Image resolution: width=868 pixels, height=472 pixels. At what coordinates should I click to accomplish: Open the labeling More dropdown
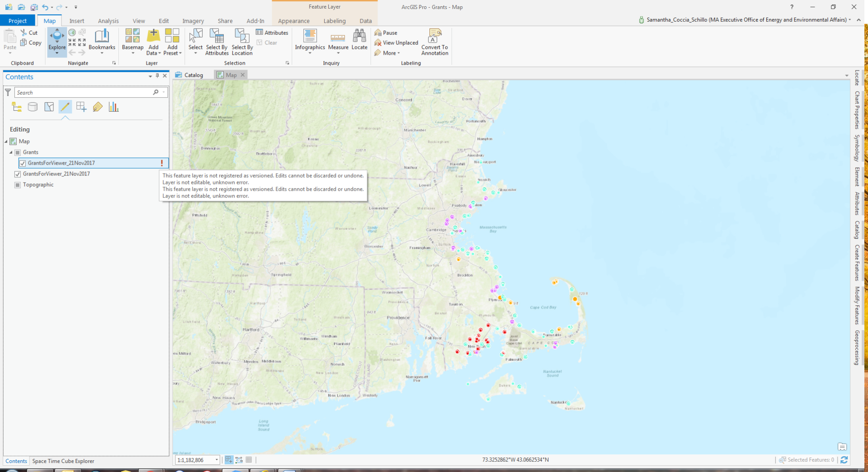tap(387, 53)
